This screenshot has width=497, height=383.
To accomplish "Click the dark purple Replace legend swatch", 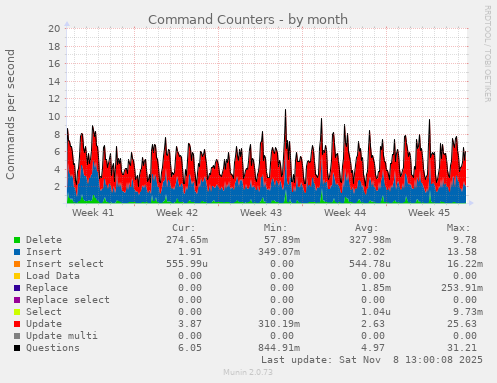I will coord(17,288).
